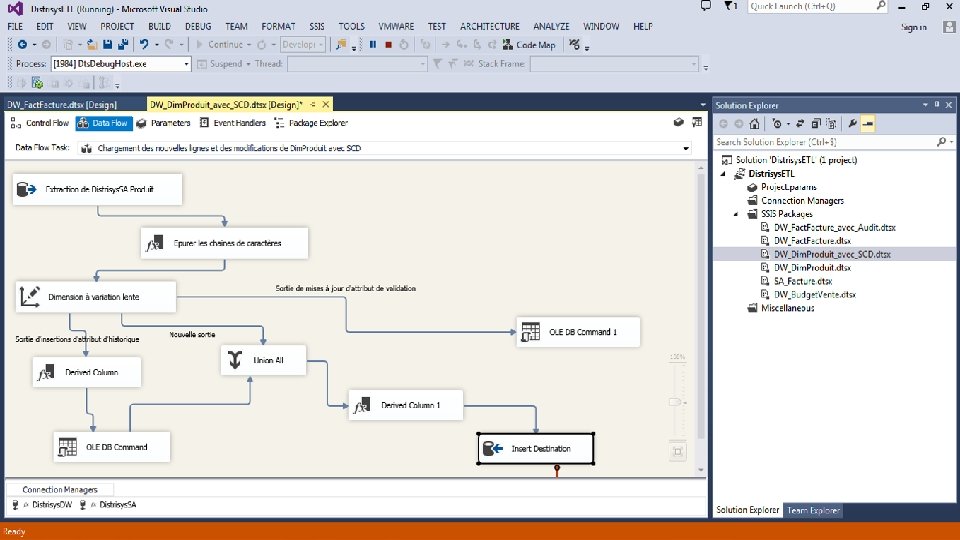The width and height of the screenshot is (960, 540).
Task: Collapse the SSIS Packages folder
Action: click(736, 214)
